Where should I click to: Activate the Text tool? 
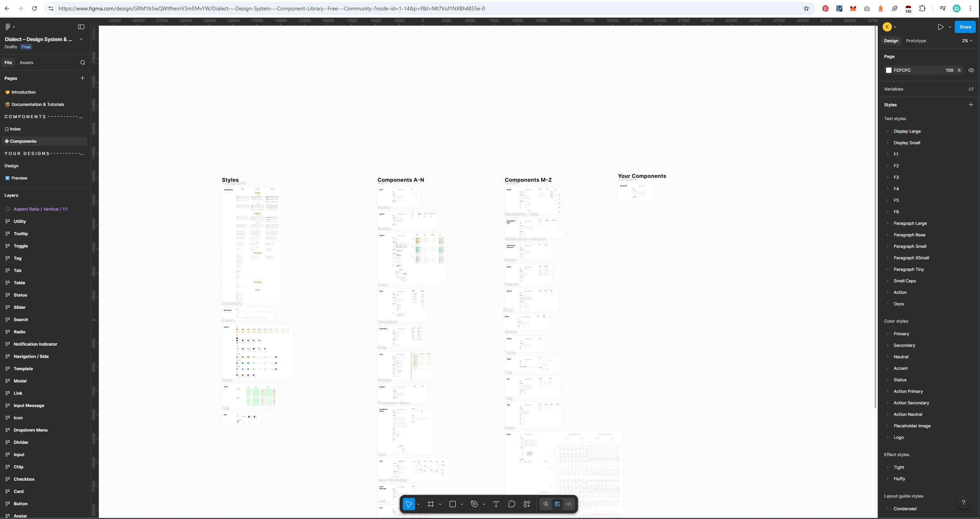[496, 504]
